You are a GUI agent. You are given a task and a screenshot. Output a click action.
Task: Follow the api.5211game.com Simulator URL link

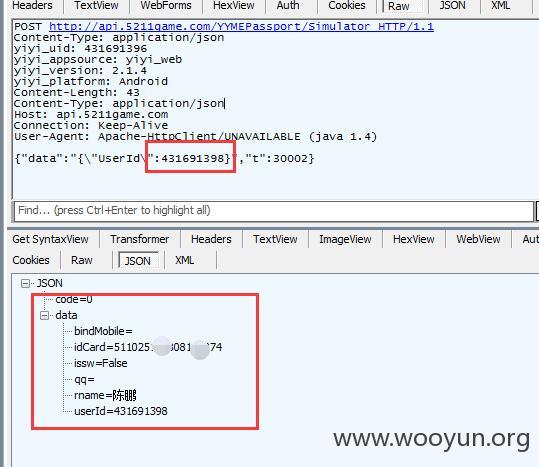241,26
